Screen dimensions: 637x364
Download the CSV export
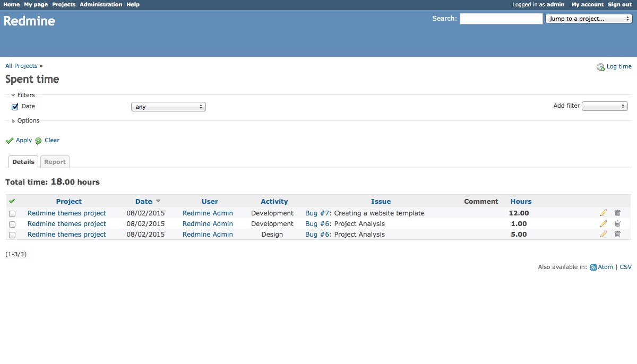626,267
